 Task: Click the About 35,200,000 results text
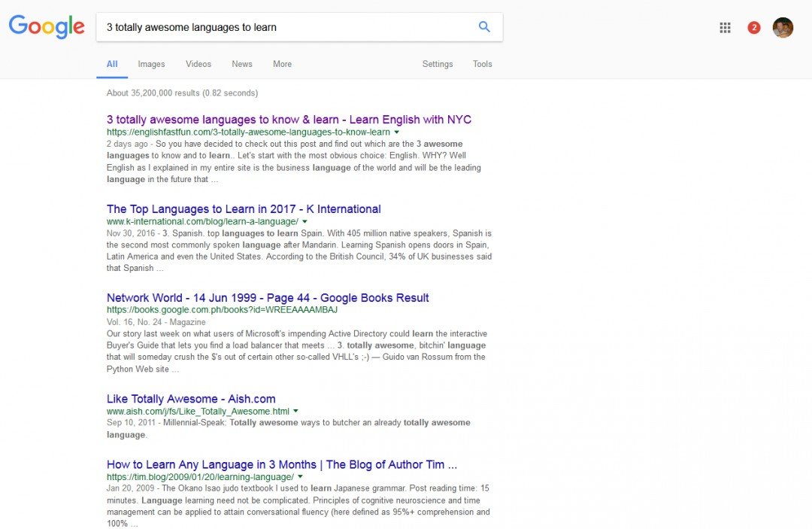182,93
